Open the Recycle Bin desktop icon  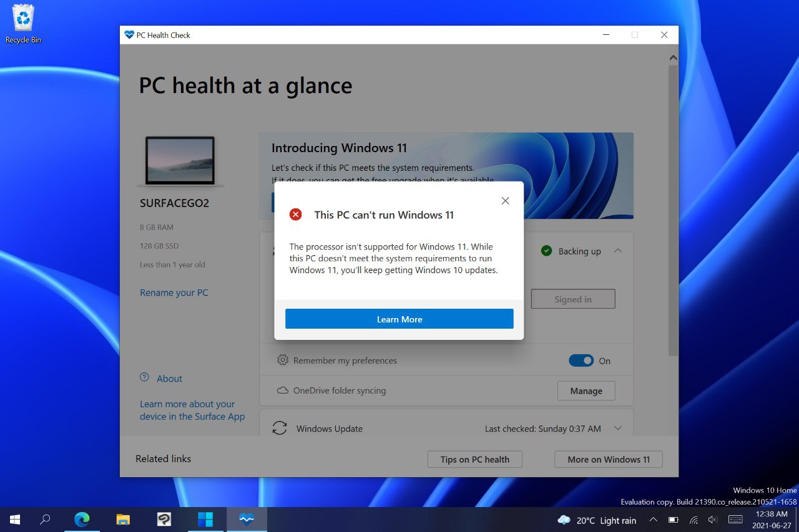23,24
